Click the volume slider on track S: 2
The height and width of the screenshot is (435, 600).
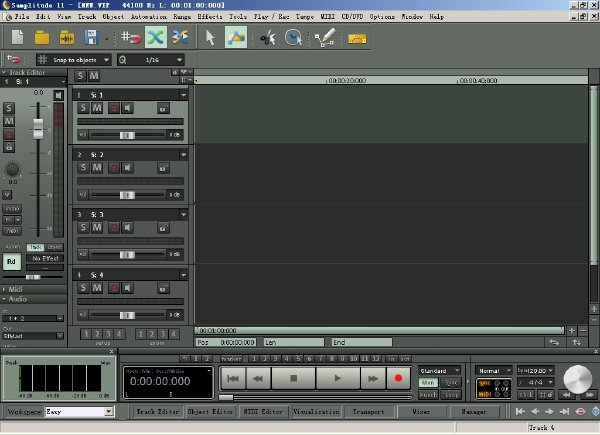pyautogui.click(x=127, y=195)
